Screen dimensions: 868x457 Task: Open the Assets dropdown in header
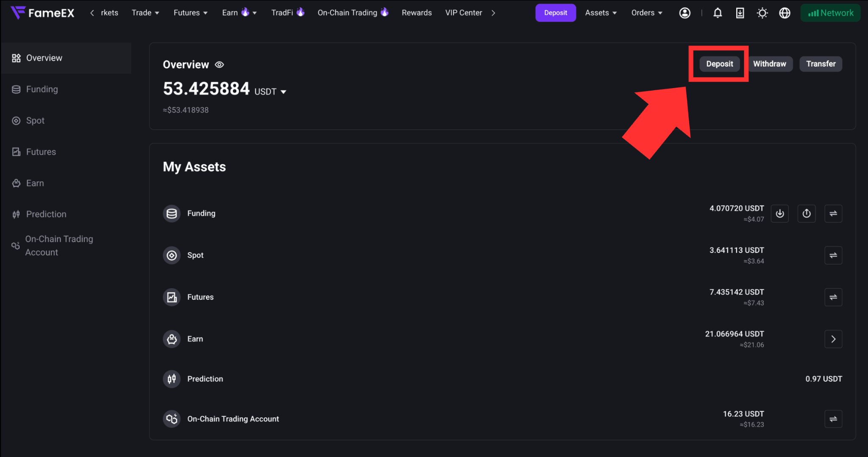pyautogui.click(x=601, y=13)
